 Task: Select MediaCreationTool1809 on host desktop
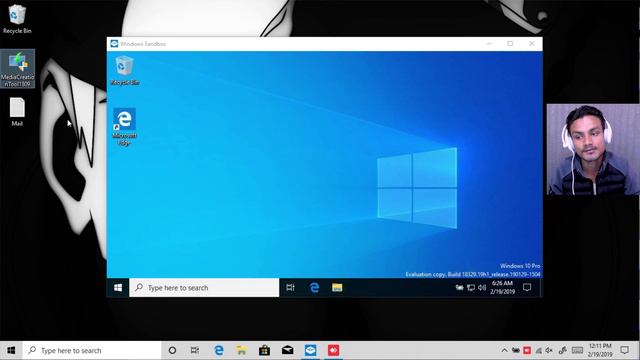click(18, 69)
